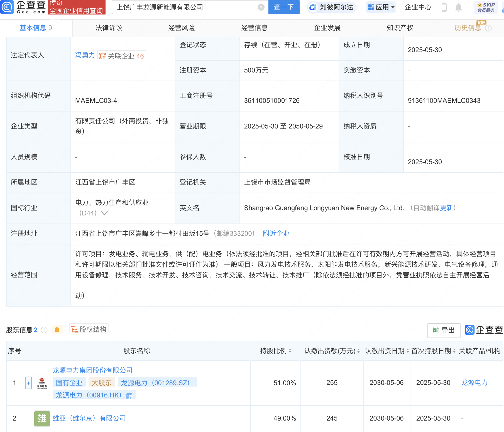Switch to 经营信息 tab
The image size is (504, 432).
point(255,28)
